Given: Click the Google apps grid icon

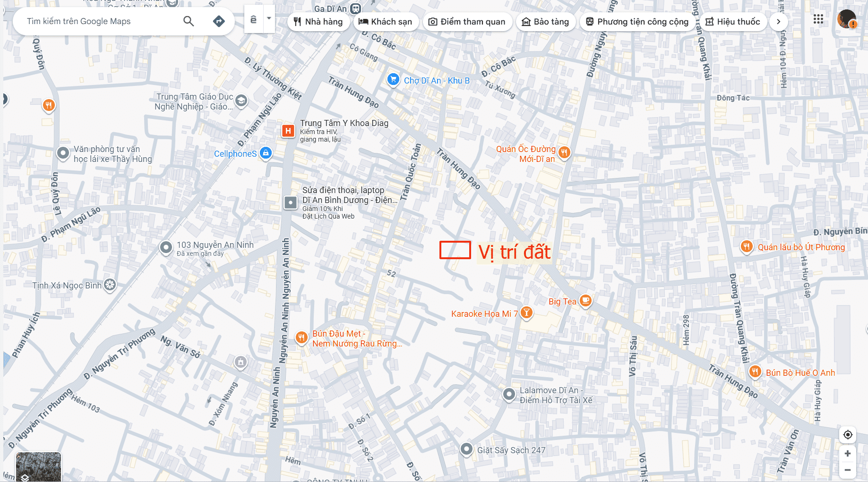Looking at the screenshot, I should pos(818,19).
